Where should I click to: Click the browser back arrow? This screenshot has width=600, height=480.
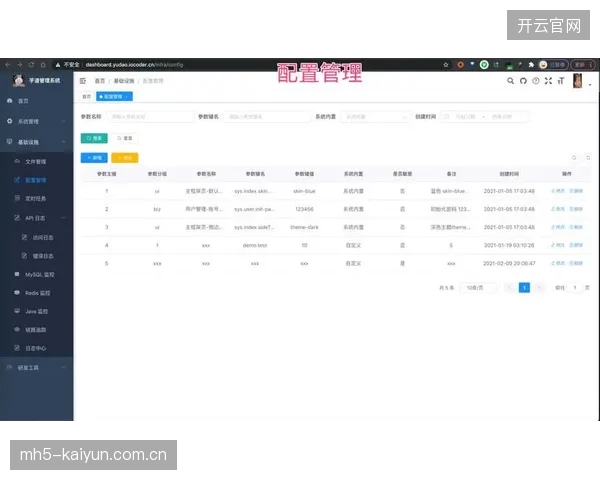(x=8, y=65)
